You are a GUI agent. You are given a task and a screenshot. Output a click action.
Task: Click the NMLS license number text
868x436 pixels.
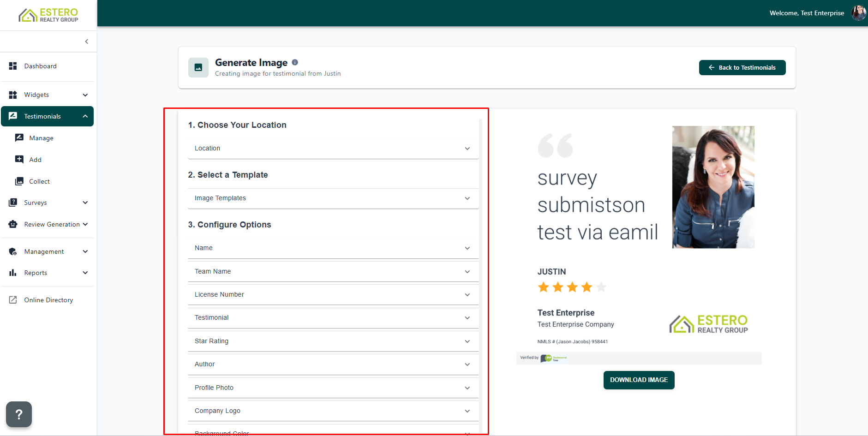(x=572, y=342)
